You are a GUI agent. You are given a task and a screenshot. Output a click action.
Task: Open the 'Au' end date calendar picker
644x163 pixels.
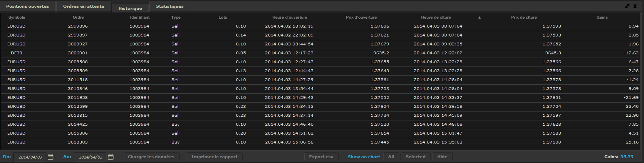pyautogui.click(x=111, y=157)
